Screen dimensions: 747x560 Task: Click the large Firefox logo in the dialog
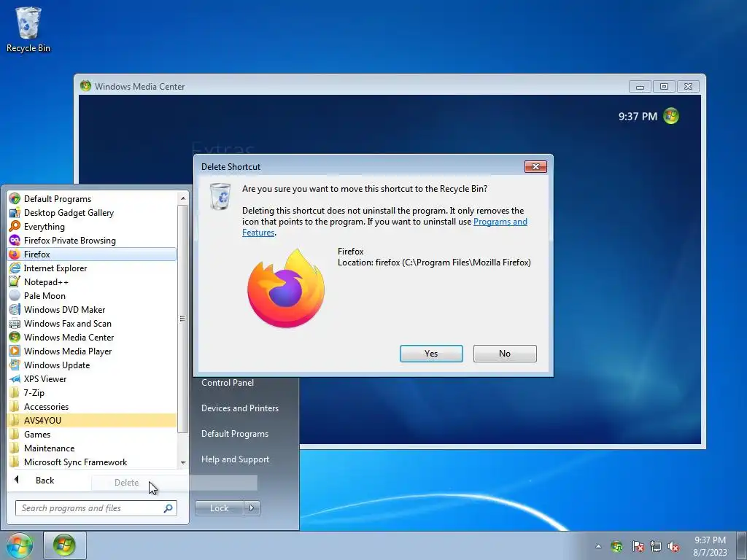tap(286, 289)
